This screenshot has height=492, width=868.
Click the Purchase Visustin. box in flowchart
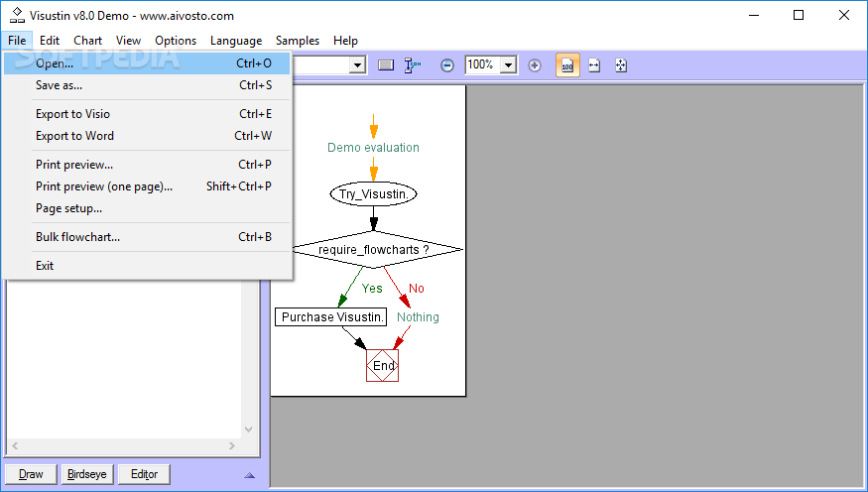pos(331,317)
